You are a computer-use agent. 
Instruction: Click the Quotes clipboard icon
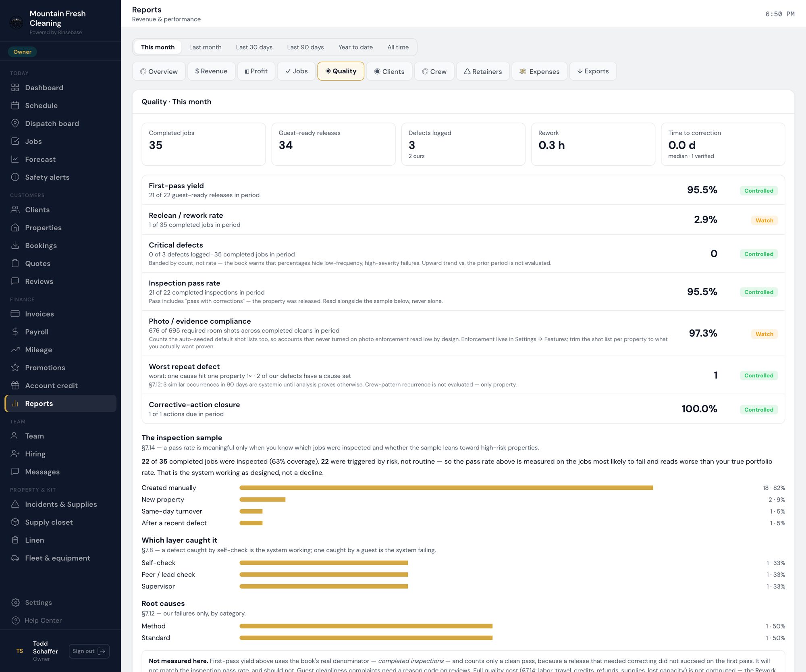pyautogui.click(x=15, y=263)
